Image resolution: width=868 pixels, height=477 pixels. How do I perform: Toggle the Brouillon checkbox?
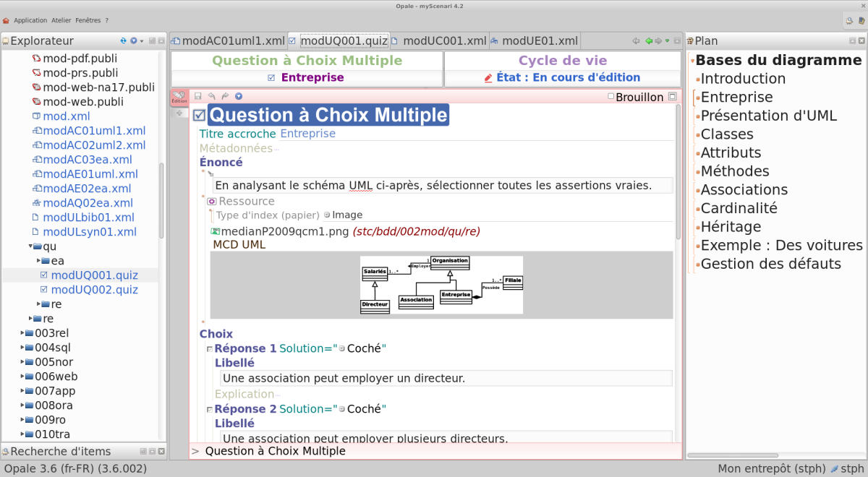pos(611,97)
